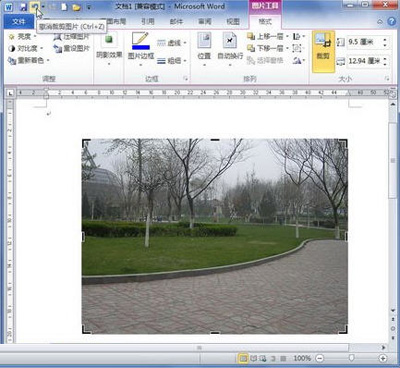Click the horizontal scrollbar right arrow
This screenshot has width=400, height=368.
383,348
